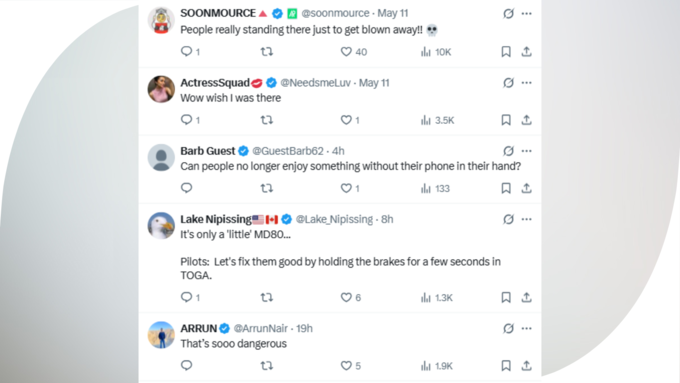Screen dimensions: 680x383
Task: Reply to Barb Guest's tweet
Action: point(186,188)
